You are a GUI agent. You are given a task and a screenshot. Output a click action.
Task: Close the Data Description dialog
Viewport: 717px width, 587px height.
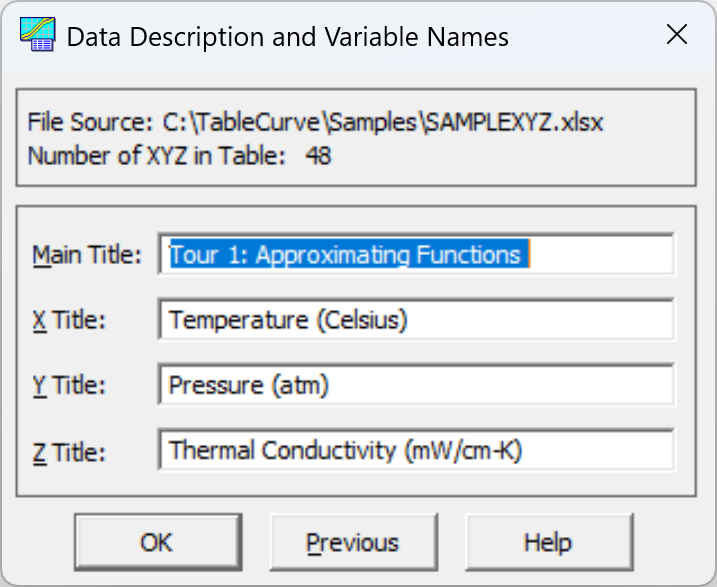pos(677,35)
